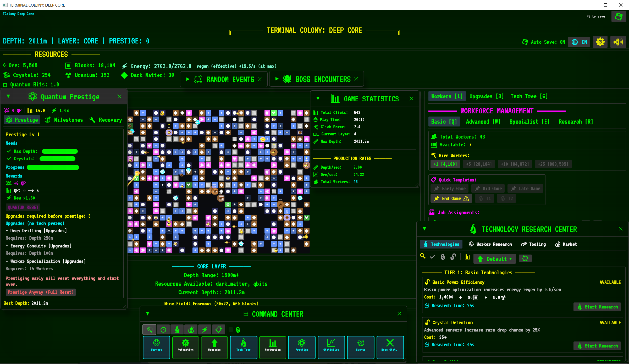629x364 pixels.
Task: Toggle Auto-Save off
Action: pos(544,42)
